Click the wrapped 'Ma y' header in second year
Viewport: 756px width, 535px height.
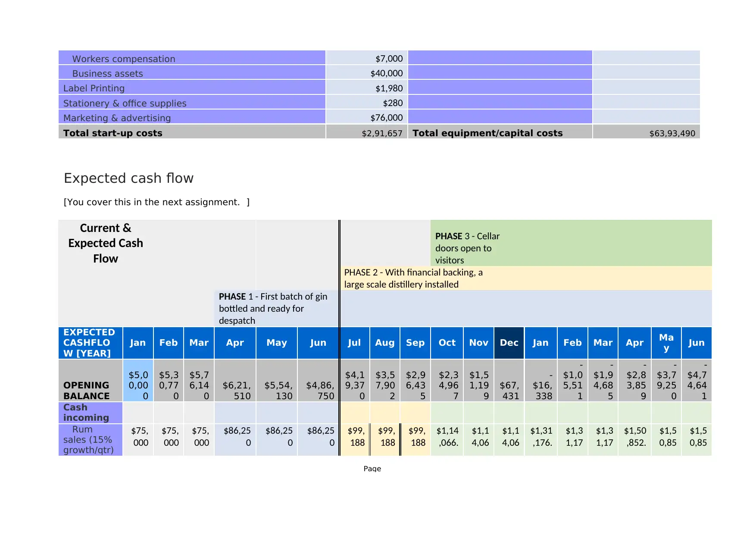(666, 343)
